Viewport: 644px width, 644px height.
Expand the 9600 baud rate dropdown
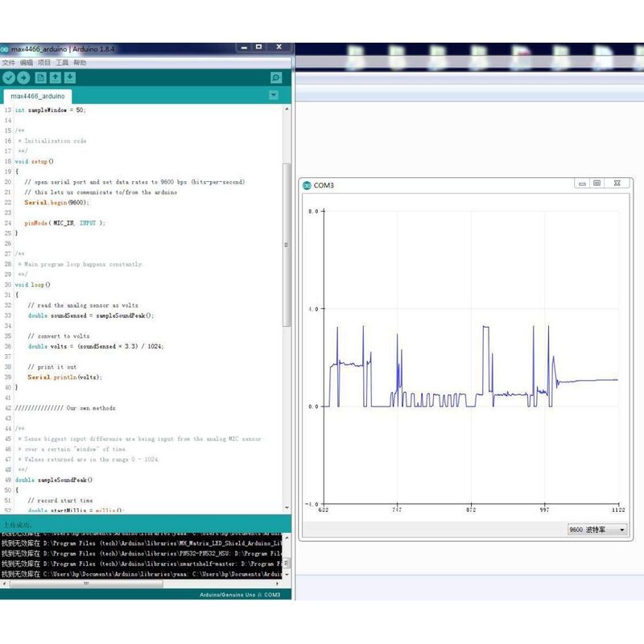597,530
